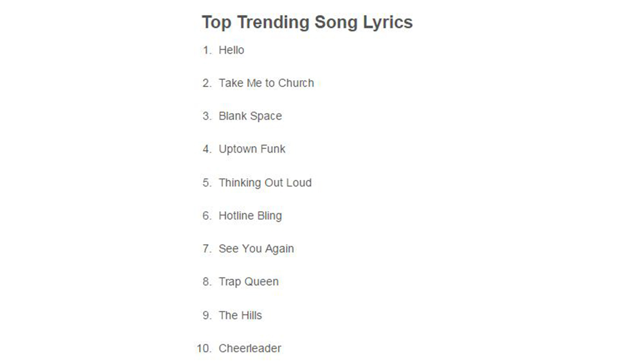Image resolution: width=644 pixels, height=361 pixels.
Task: Click the list number 3 marker
Action: [x=207, y=116]
